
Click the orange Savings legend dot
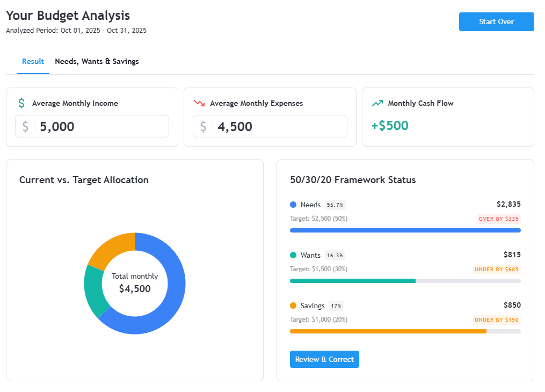click(293, 306)
